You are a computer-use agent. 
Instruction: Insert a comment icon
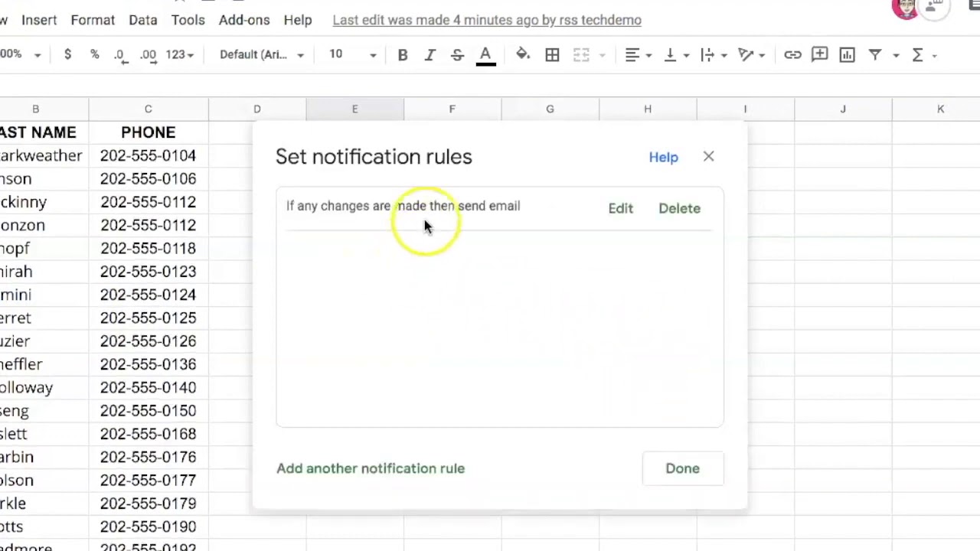pos(820,54)
